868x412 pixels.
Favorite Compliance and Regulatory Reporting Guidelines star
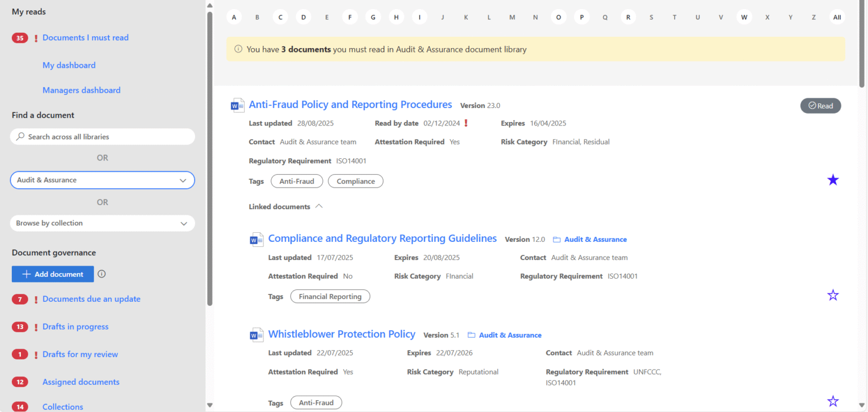[832, 295]
